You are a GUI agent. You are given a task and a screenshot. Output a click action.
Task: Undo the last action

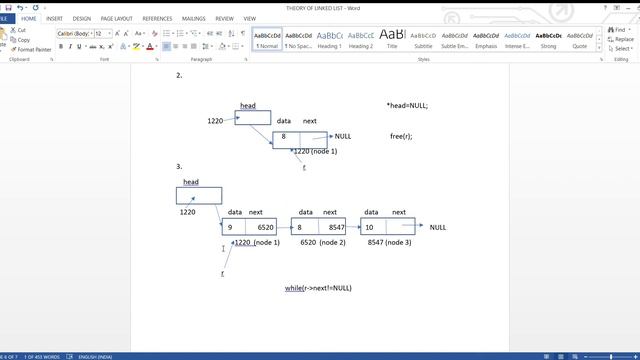[x=20, y=8]
